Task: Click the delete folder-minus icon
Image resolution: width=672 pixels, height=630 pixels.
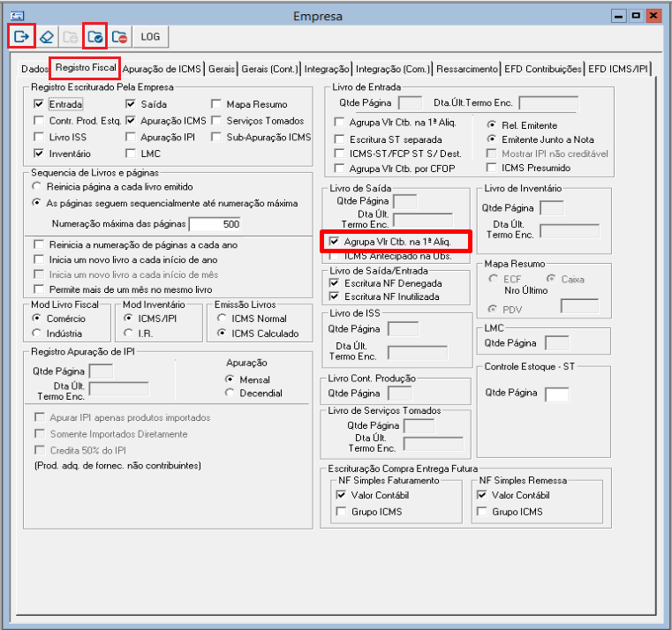Action: pyautogui.click(x=119, y=37)
